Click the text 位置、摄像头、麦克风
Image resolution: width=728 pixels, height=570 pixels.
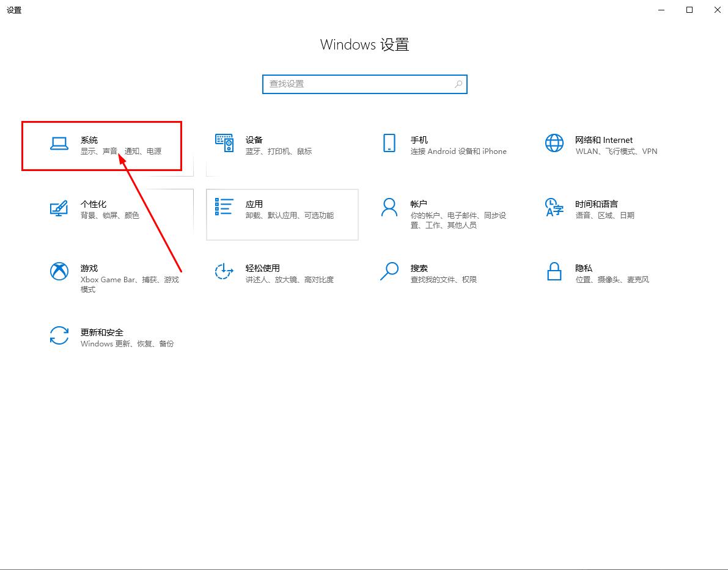[612, 279]
